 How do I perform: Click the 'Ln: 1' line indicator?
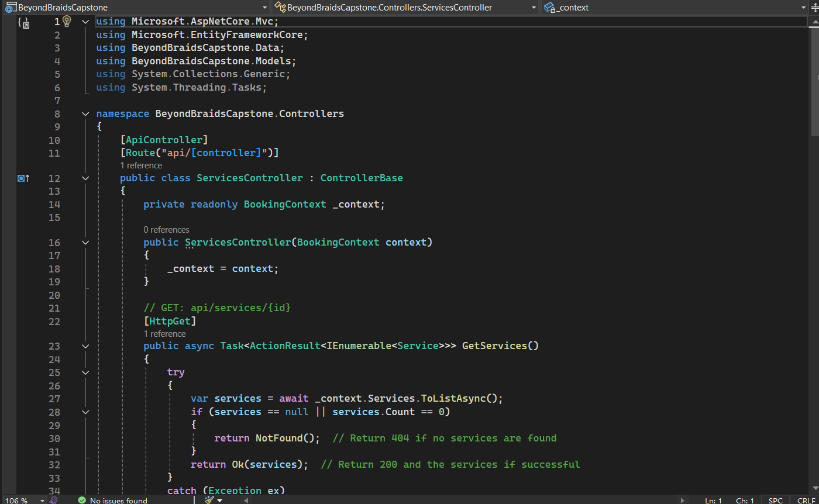click(713, 500)
